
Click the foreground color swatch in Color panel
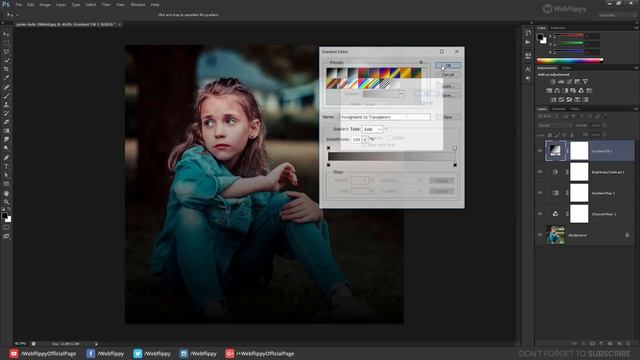coord(540,37)
